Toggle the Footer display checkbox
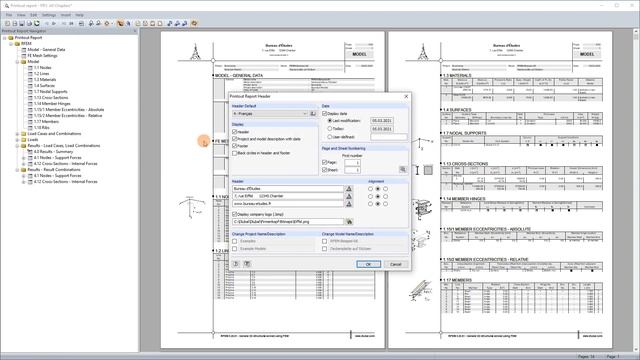The height and width of the screenshot is (360, 640). pos(235,146)
